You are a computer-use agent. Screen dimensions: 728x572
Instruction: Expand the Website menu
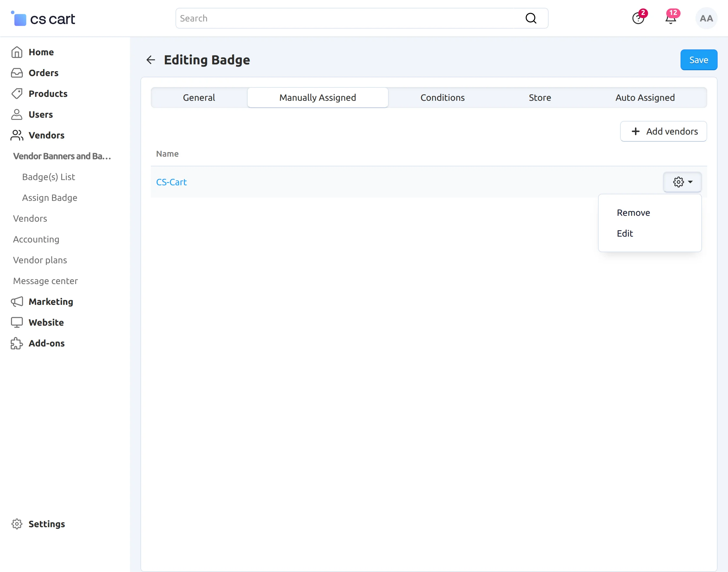[x=46, y=322]
